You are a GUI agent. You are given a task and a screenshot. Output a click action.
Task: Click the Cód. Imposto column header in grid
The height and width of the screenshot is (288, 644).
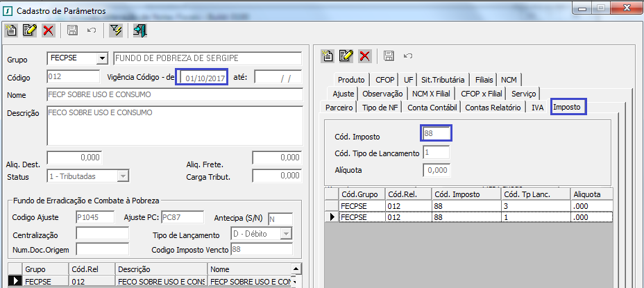[466, 194]
